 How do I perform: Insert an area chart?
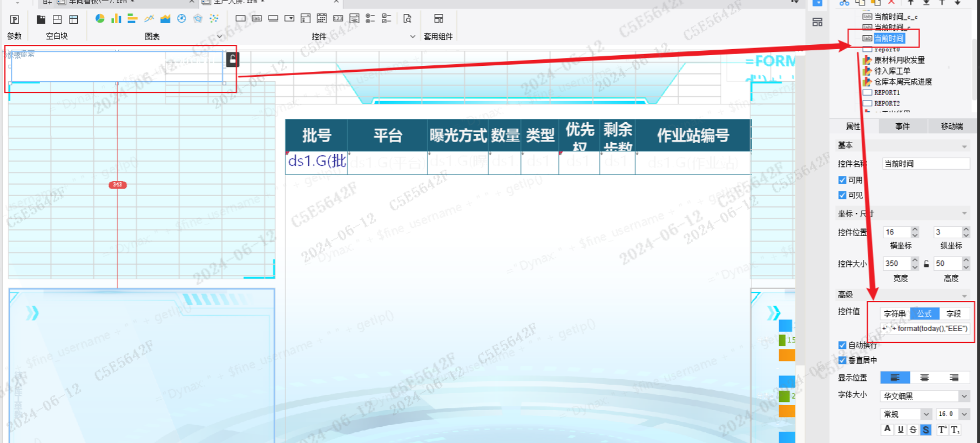[x=165, y=19]
